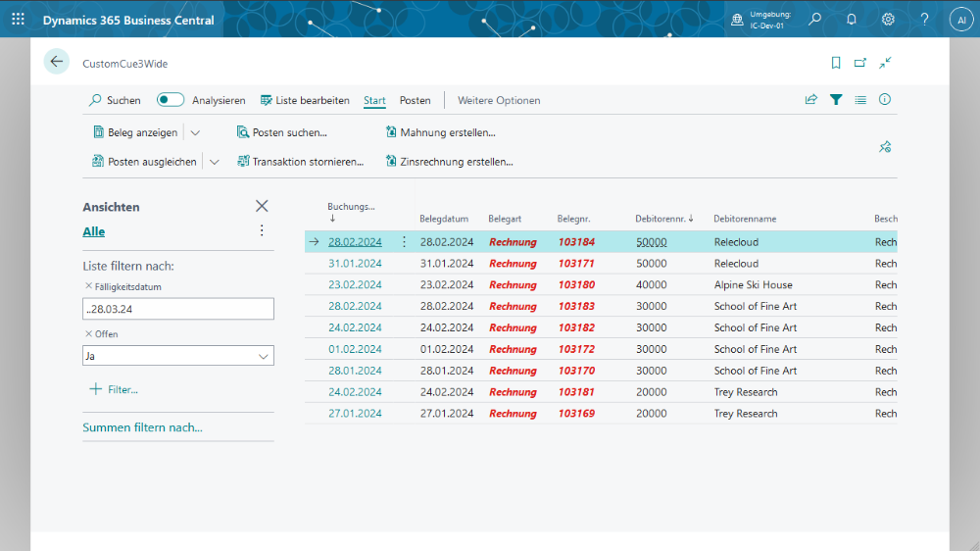Screen dimensions: 980x551
Task: Click Trey Research in row 103181
Action: (x=746, y=392)
